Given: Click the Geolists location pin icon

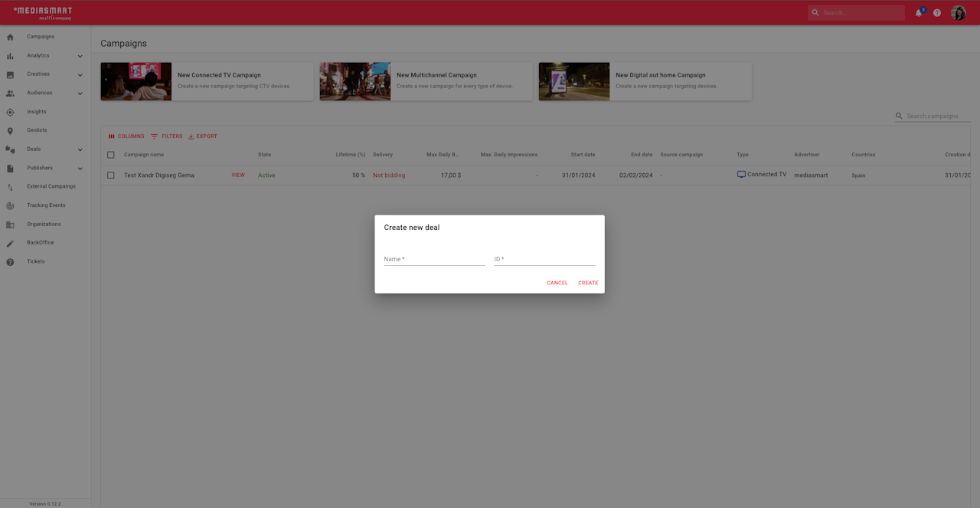Looking at the screenshot, I should [10, 131].
